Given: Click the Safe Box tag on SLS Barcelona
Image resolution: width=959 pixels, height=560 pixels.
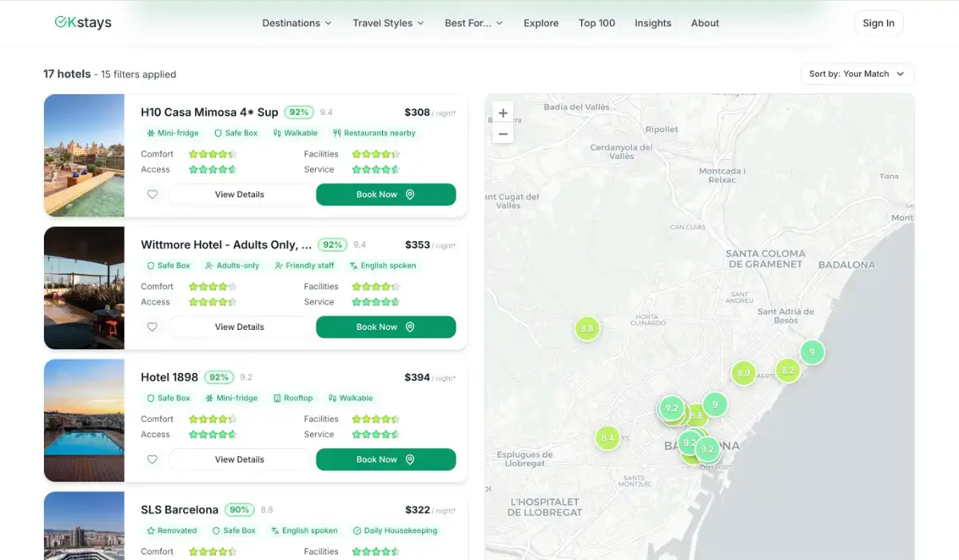Looking at the screenshot, I should [x=233, y=531].
